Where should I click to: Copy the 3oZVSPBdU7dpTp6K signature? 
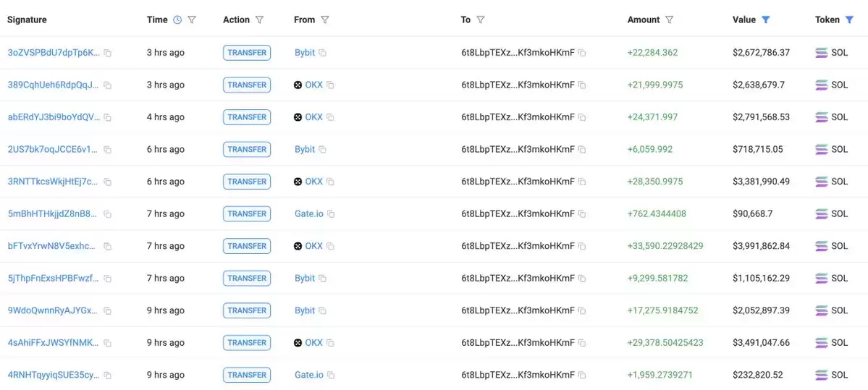coord(108,53)
